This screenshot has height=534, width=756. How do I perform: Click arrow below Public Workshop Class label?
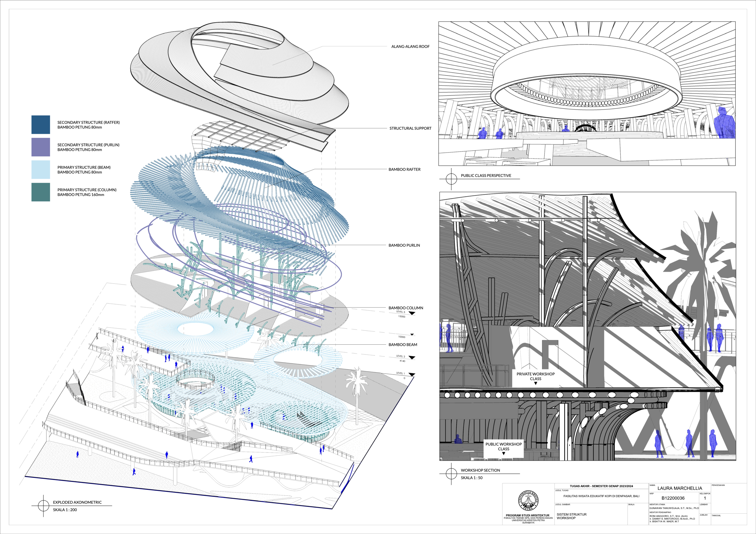click(504, 453)
